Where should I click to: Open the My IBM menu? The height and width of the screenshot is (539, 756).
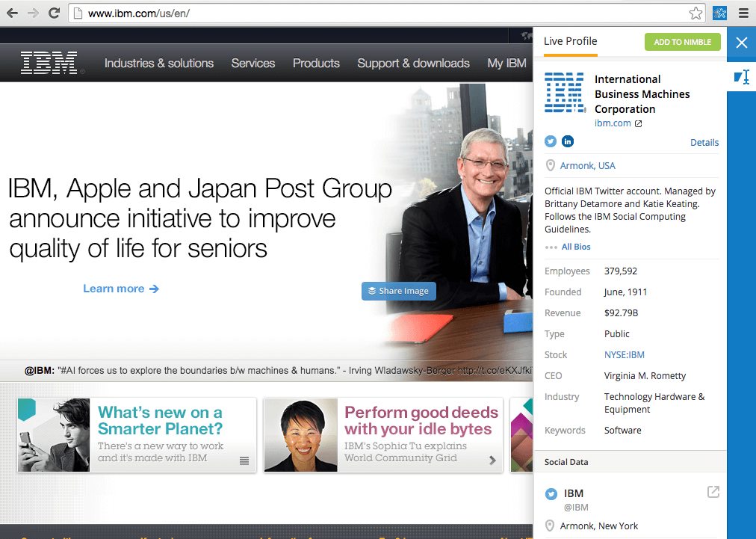pos(506,64)
